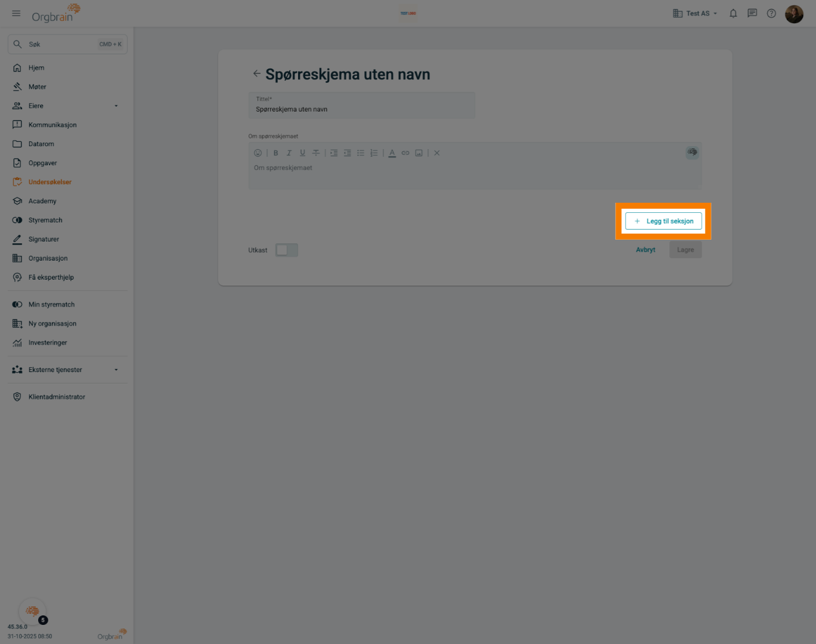
Task: Open the help question mark icon
Action: coord(771,13)
